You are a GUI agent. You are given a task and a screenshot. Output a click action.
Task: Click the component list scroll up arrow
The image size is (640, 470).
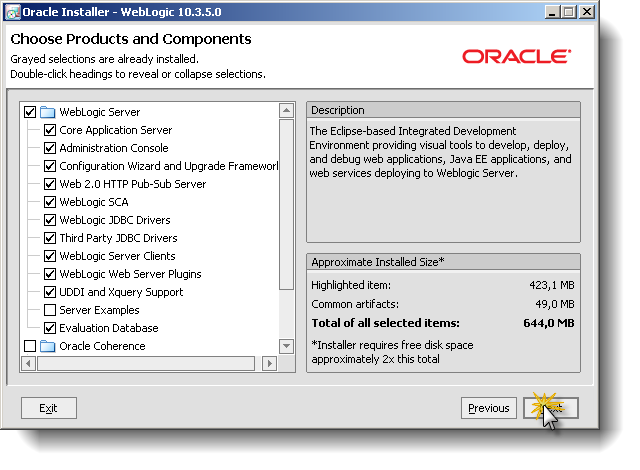point(287,111)
